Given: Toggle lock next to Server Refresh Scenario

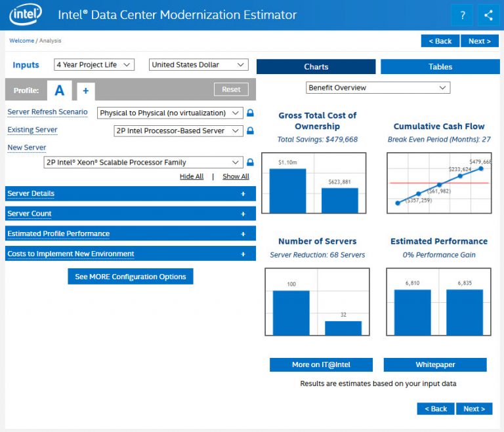Looking at the screenshot, I should click(x=250, y=113).
